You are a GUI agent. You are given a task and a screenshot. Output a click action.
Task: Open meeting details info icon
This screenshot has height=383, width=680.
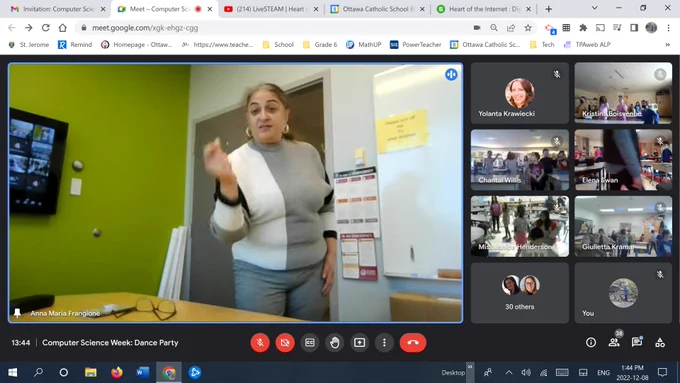(591, 342)
